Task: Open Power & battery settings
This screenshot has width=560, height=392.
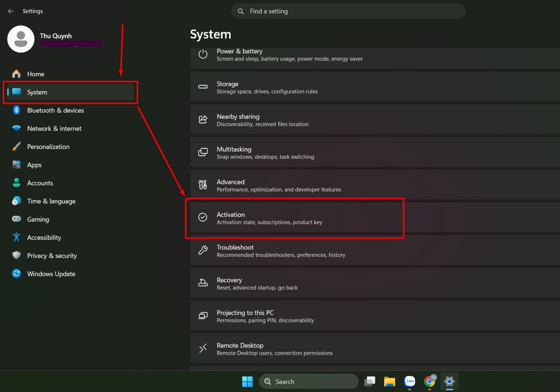Action: (x=375, y=58)
